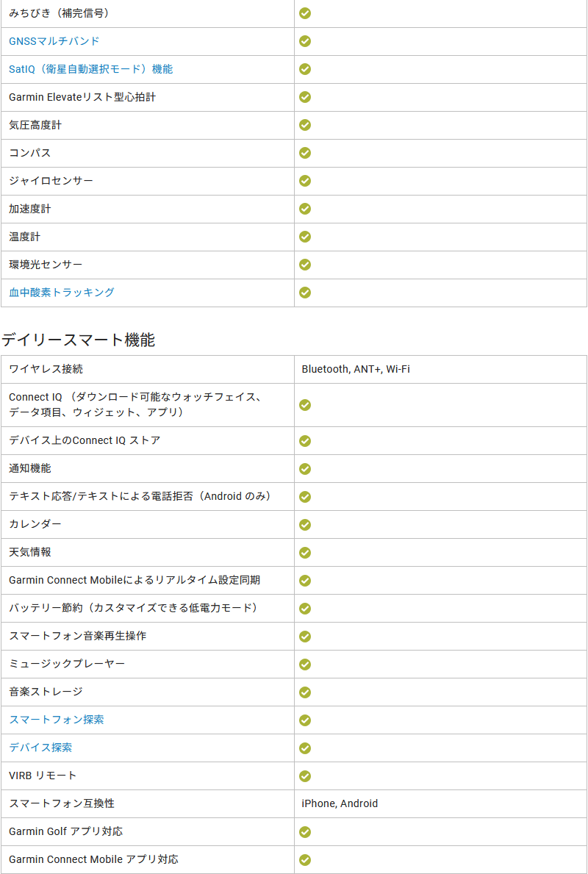
Task: Click the checkmark icon beside VIRB リモート
Action: (305, 776)
